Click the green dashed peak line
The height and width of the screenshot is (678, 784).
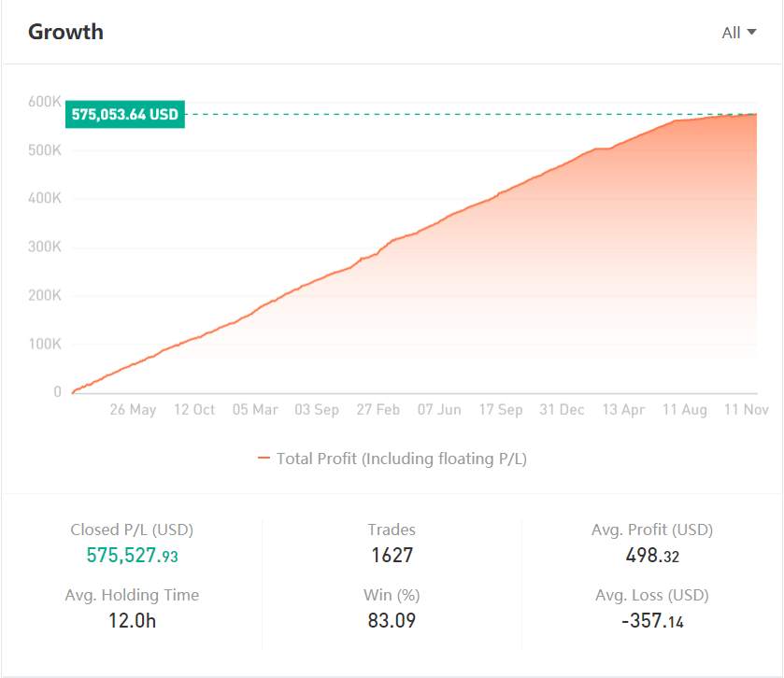click(470, 115)
